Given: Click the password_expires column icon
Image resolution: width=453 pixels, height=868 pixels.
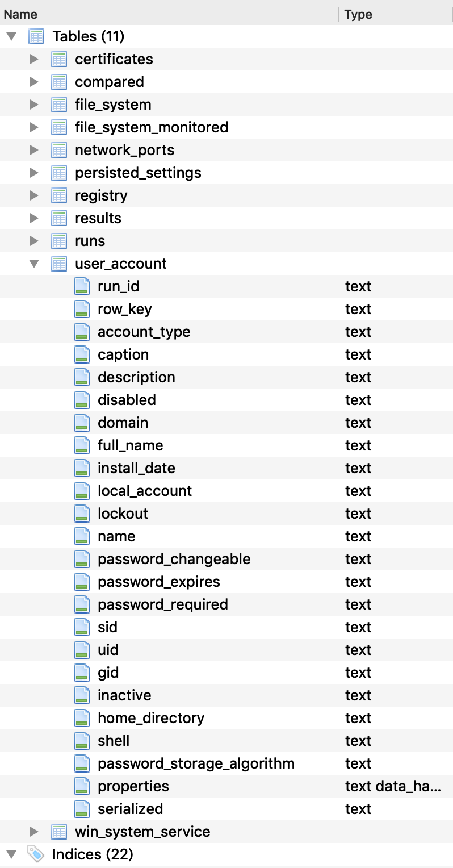Looking at the screenshot, I should [x=82, y=582].
